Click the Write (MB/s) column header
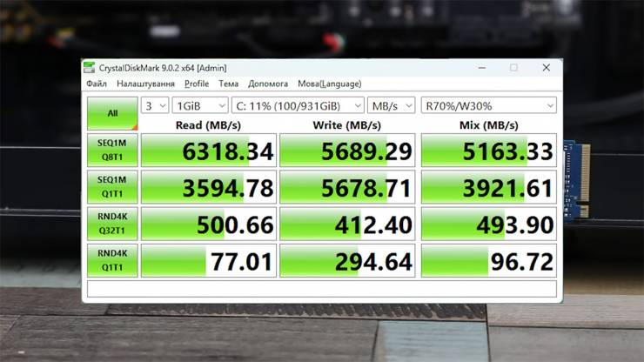The height and width of the screenshot is (362, 644). 347,125
